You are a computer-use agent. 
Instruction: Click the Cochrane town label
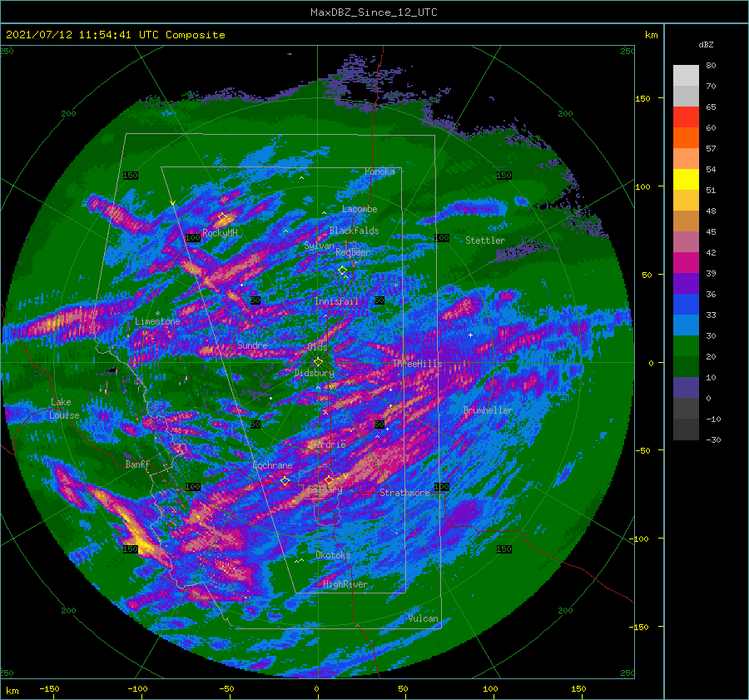coord(272,465)
